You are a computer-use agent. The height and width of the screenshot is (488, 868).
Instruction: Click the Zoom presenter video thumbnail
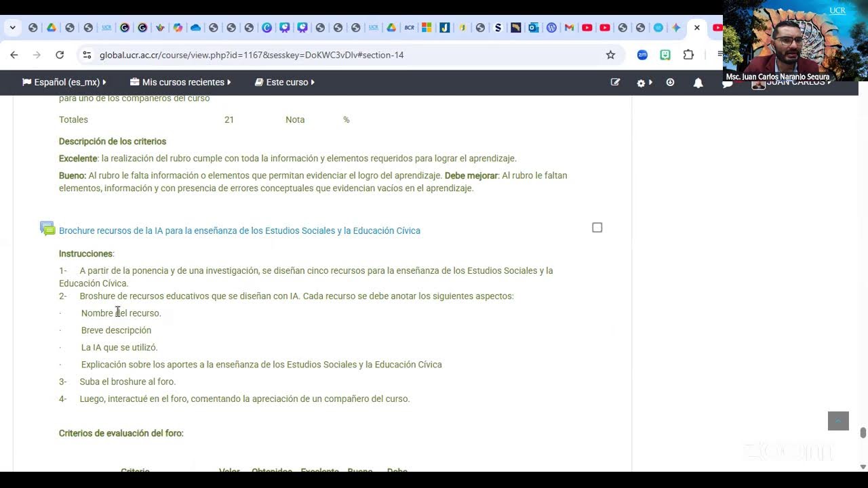(x=795, y=41)
